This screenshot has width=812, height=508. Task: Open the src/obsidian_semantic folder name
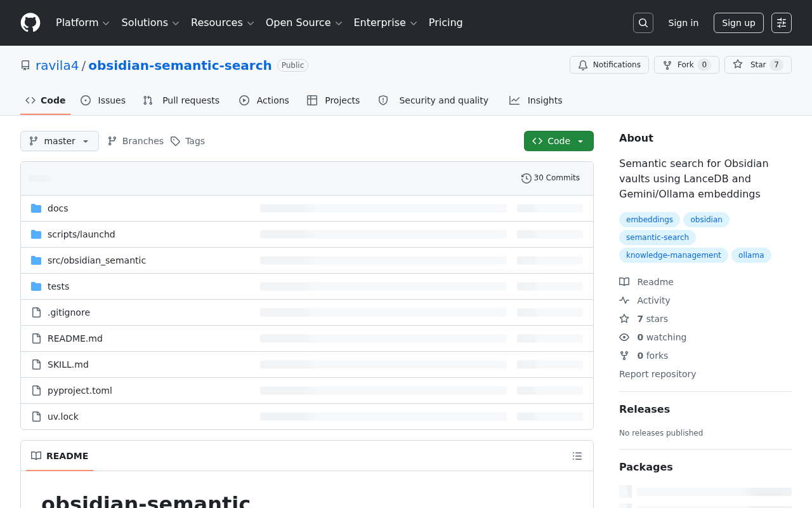tap(96, 260)
